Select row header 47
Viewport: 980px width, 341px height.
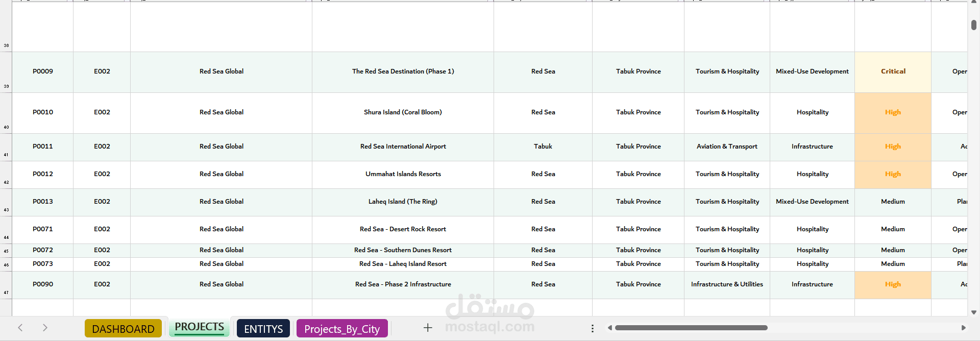coord(6,285)
